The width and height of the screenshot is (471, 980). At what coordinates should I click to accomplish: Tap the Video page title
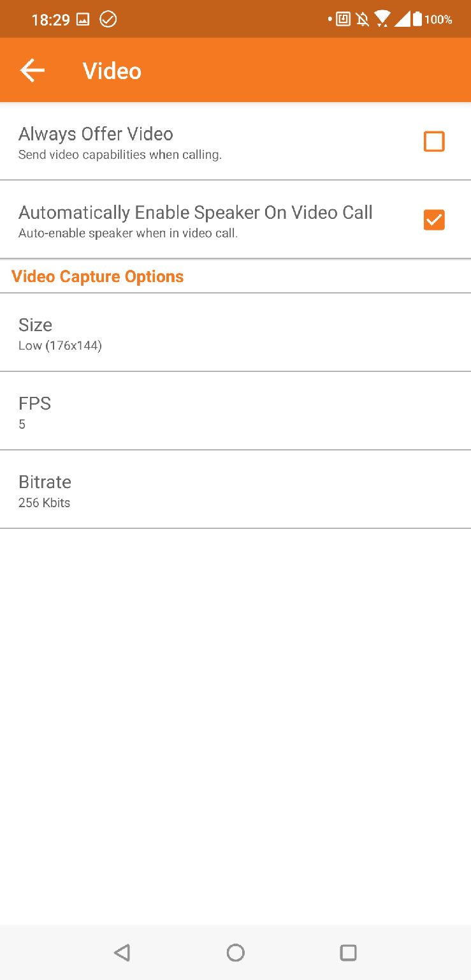pos(112,71)
